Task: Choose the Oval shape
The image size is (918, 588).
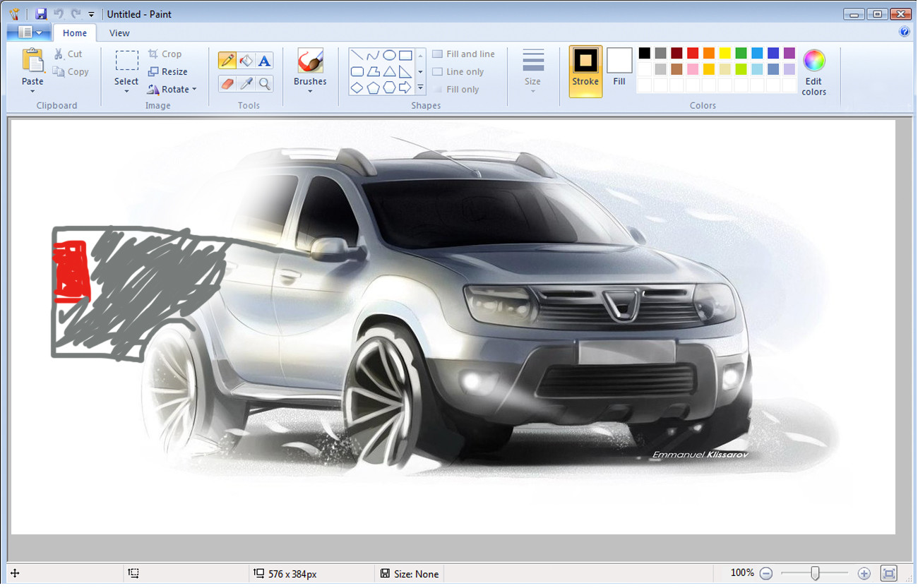Action: coord(389,55)
